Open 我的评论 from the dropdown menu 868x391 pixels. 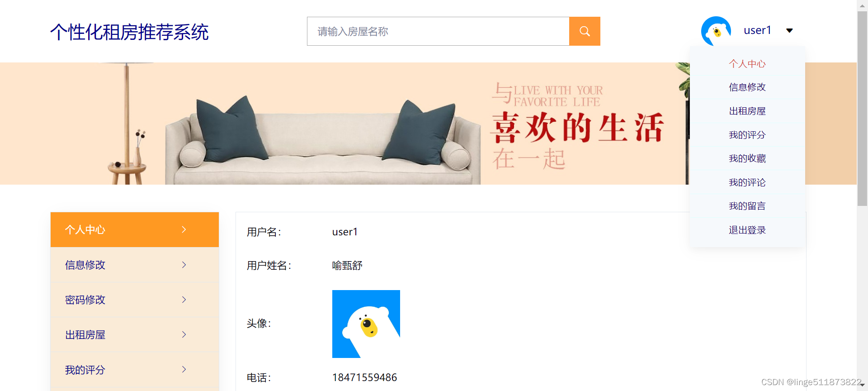747,182
